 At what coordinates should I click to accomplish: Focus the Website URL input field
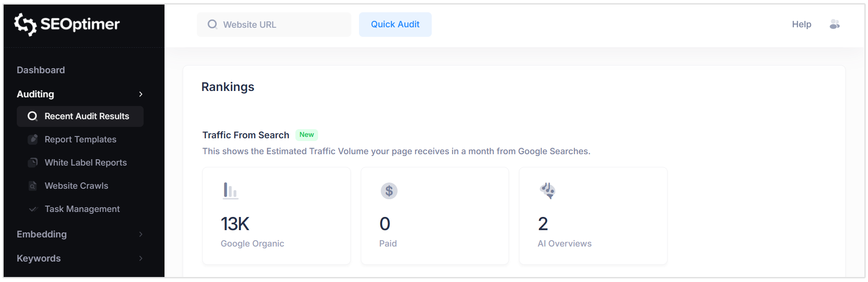pyautogui.click(x=274, y=25)
